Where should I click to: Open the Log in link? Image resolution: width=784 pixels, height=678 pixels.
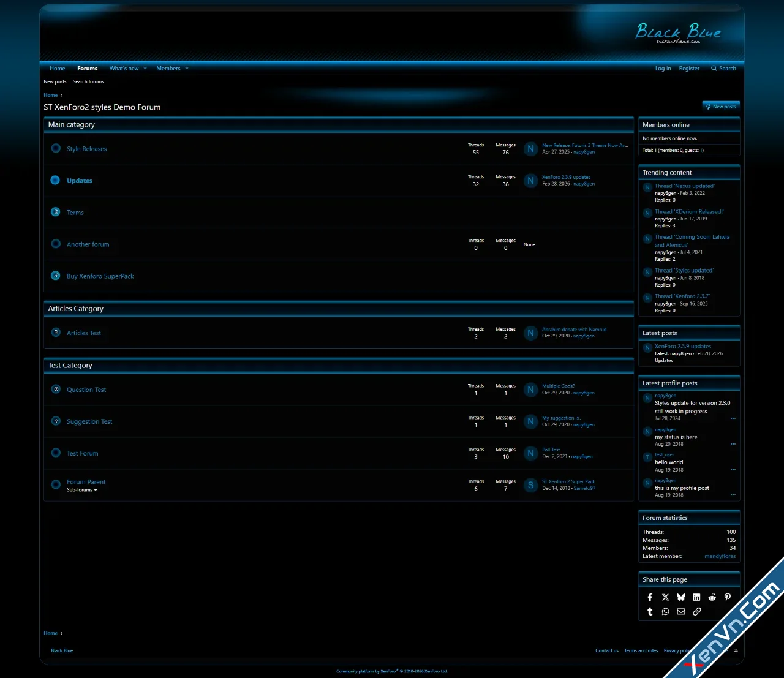click(x=663, y=68)
